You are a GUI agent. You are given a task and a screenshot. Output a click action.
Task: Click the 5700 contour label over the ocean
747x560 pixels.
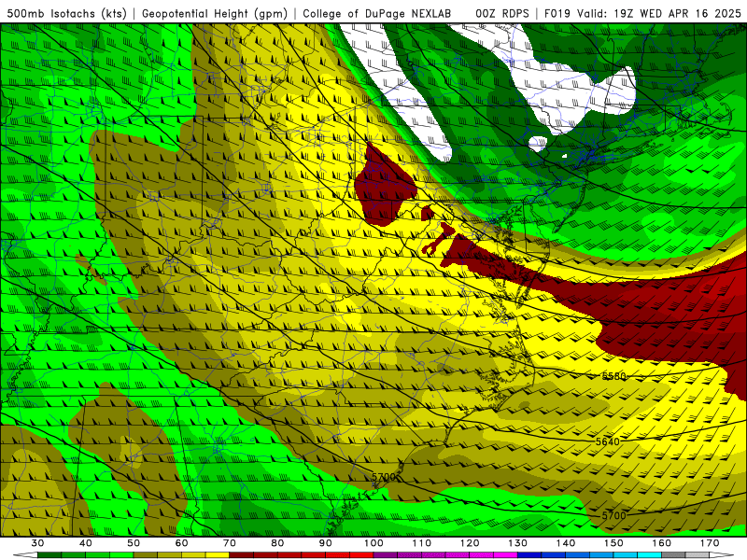pos(613,515)
